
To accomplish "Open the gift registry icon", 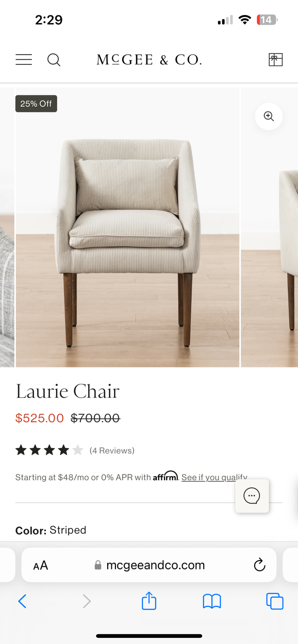I will click(x=276, y=60).
